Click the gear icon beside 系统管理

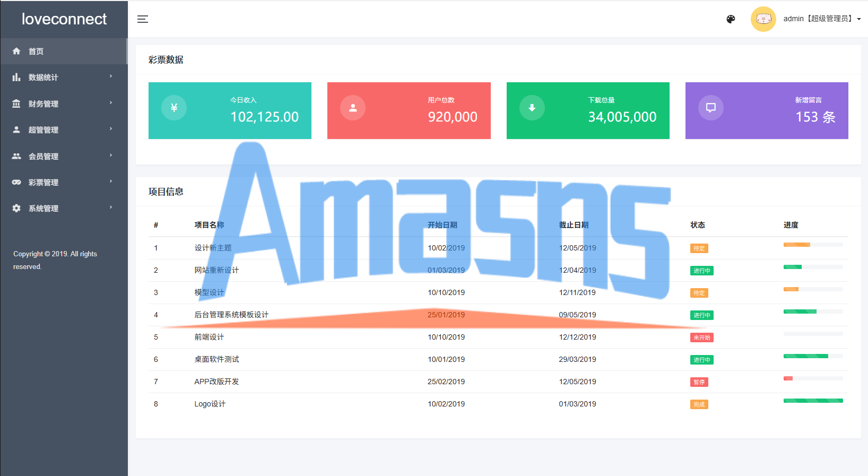pyautogui.click(x=16, y=208)
